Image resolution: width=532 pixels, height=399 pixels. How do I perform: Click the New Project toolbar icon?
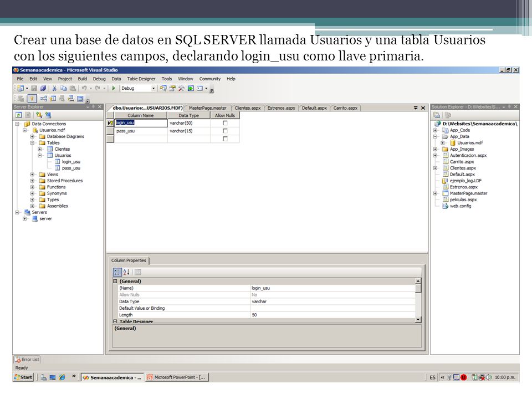click(x=21, y=88)
